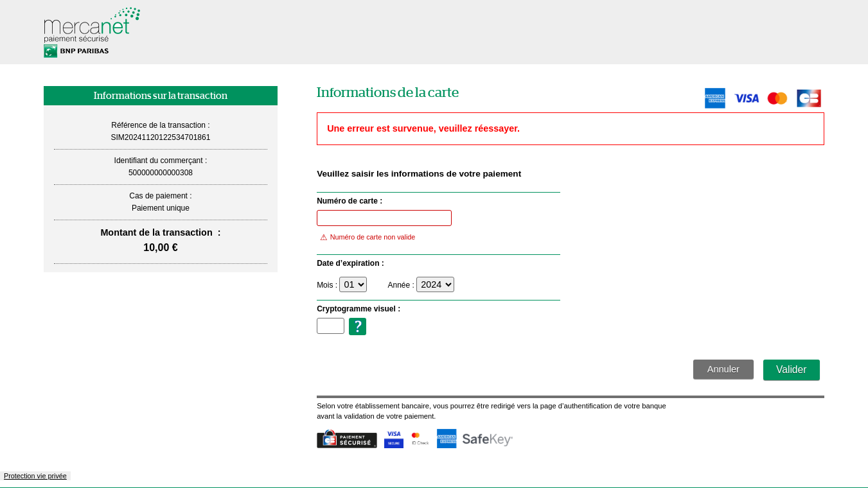Click the Mercanet paiement sécurisé logo
This screenshot has height=488, width=868.
[x=91, y=26]
